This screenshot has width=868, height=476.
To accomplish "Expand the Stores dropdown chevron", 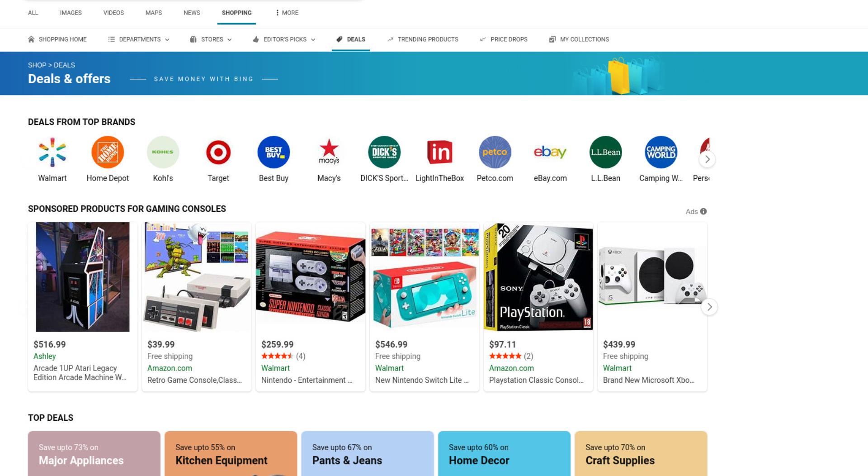I will click(230, 40).
